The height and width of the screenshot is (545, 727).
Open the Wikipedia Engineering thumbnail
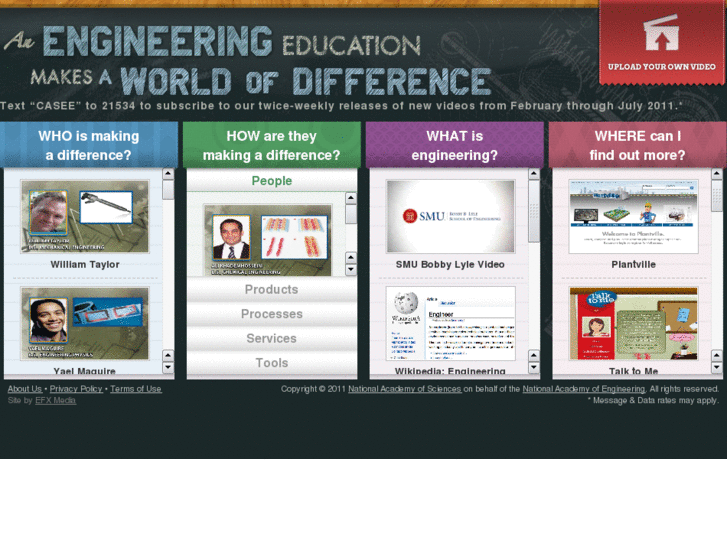click(x=450, y=323)
